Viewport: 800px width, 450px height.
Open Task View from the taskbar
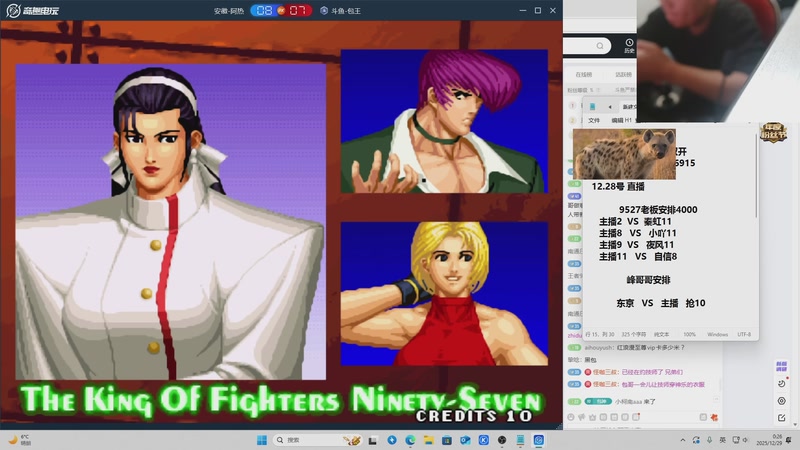coord(373,440)
